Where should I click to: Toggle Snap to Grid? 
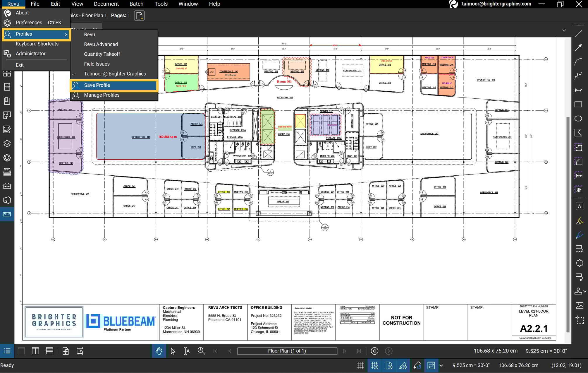374,366
